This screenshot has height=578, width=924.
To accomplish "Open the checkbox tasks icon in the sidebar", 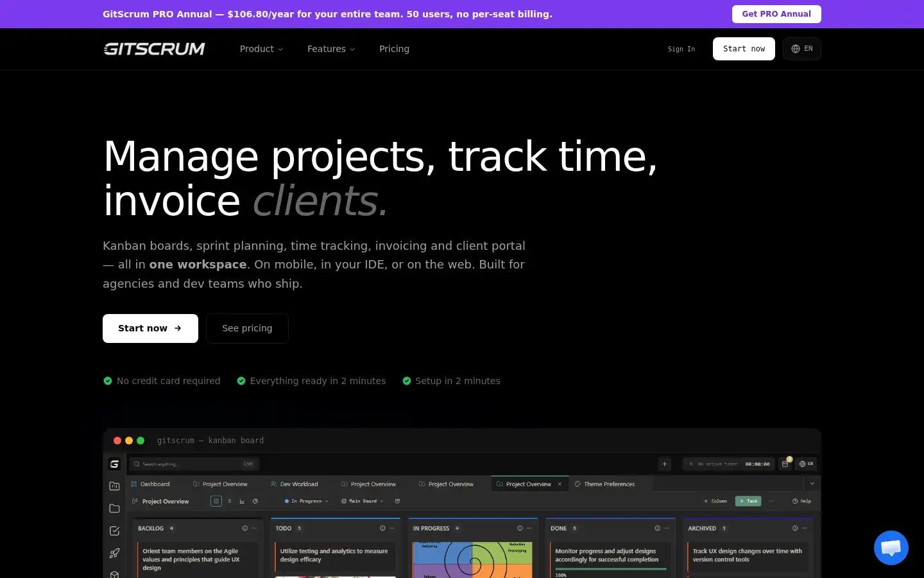I will click(x=114, y=531).
